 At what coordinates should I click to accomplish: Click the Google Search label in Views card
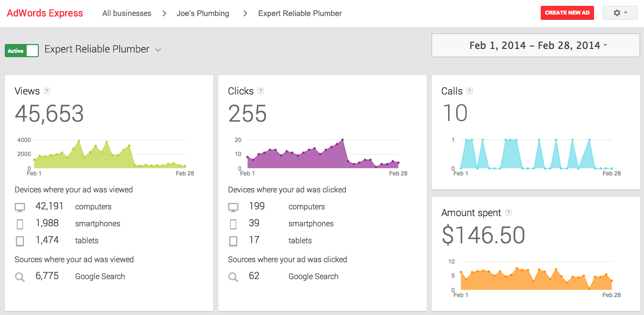(x=100, y=276)
